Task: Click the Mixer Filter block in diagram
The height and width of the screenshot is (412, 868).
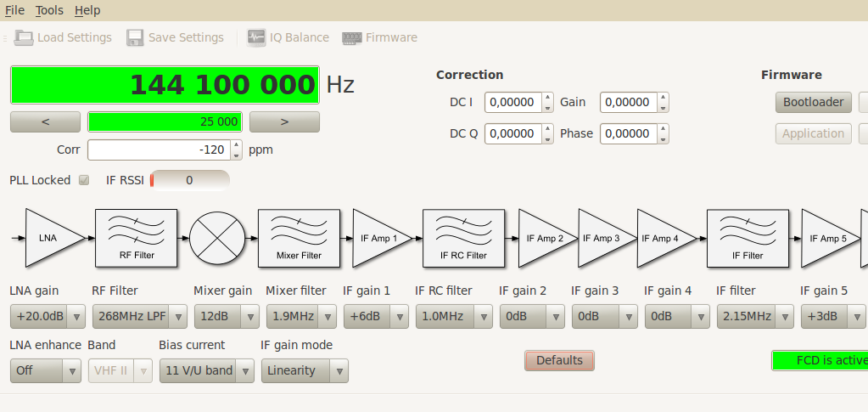Action: pos(299,238)
